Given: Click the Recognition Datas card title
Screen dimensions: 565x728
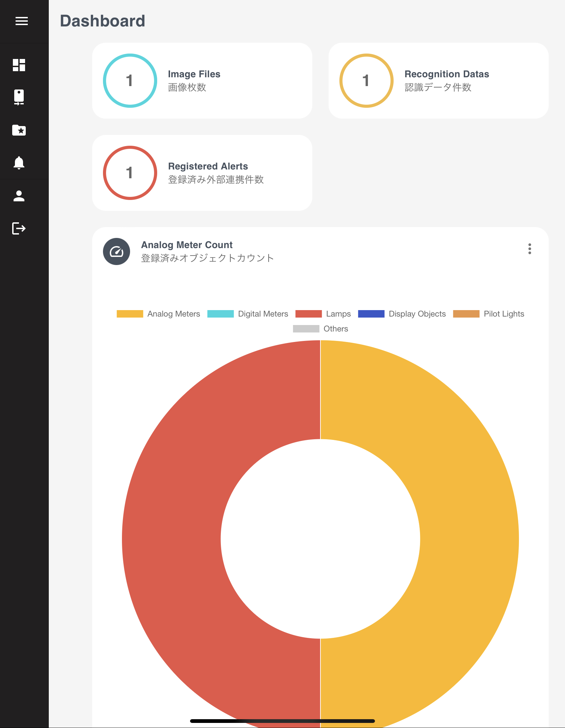Looking at the screenshot, I should click(x=447, y=74).
